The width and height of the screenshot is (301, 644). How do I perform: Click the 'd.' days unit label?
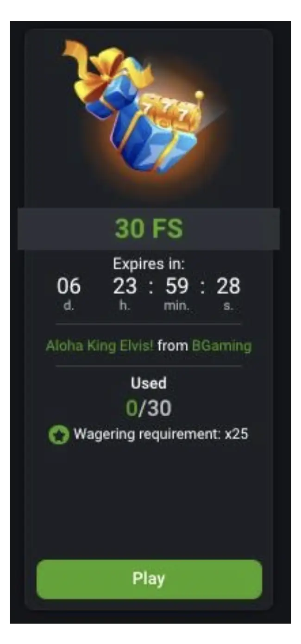click(69, 306)
